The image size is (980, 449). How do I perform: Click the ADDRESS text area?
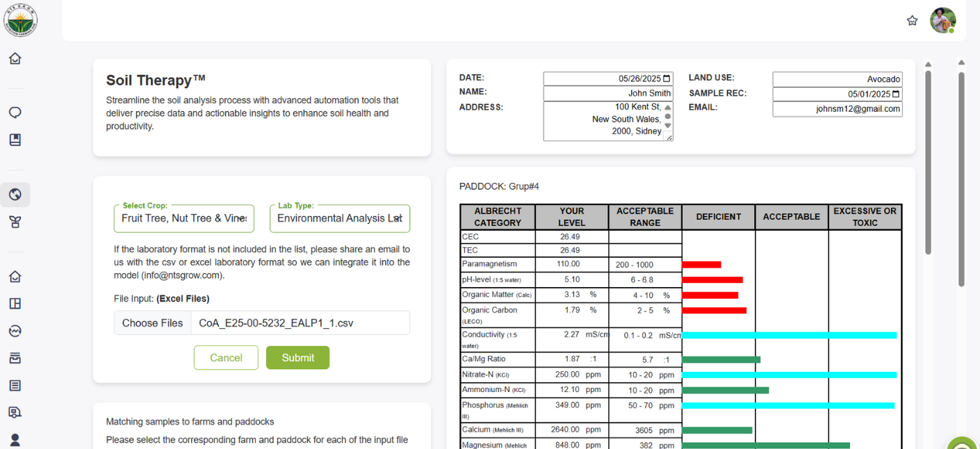click(x=608, y=122)
